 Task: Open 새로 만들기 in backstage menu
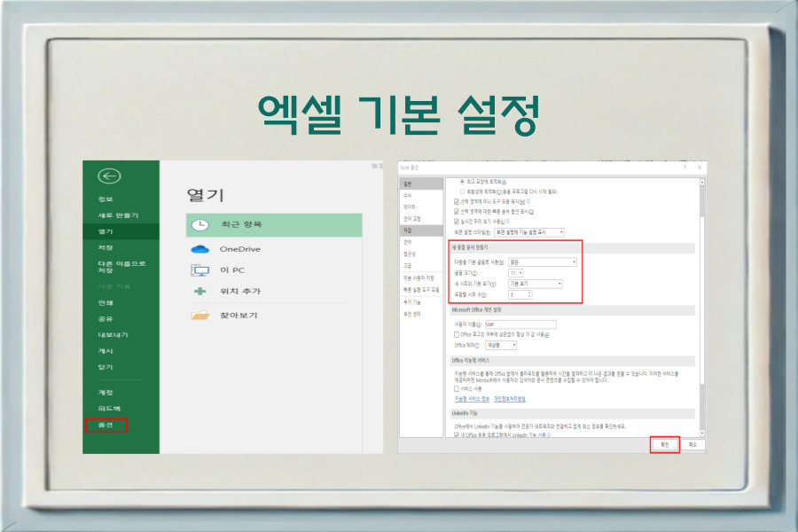[118, 215]
